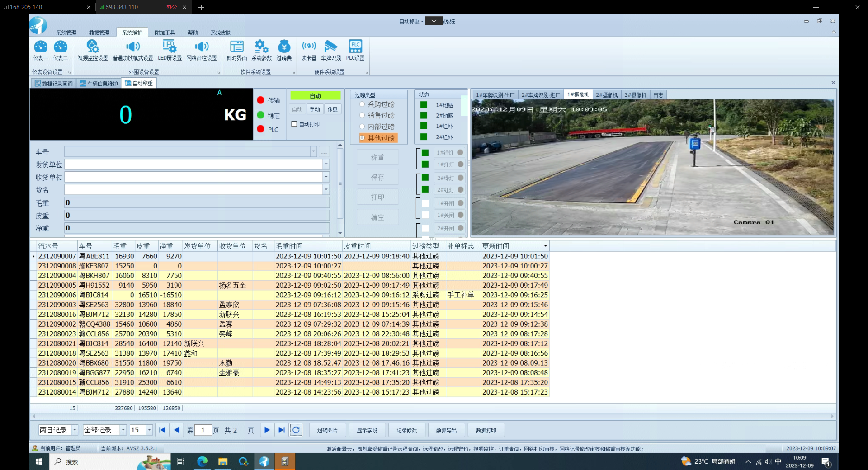Toggle the 1#开闸 gate open control
Viewport: 868px width, 470px height.
pos(449,203)
